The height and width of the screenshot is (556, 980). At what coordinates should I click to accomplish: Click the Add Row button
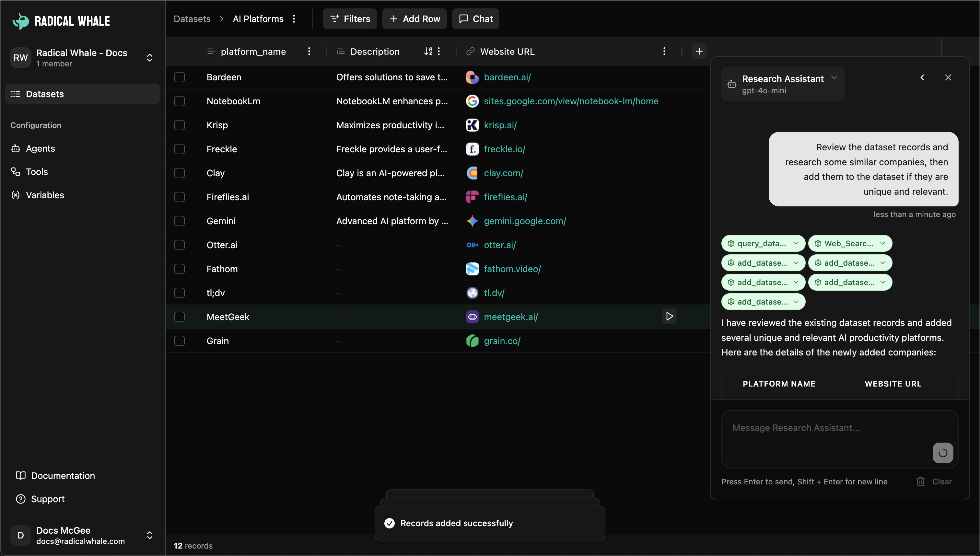pos(414,18)
